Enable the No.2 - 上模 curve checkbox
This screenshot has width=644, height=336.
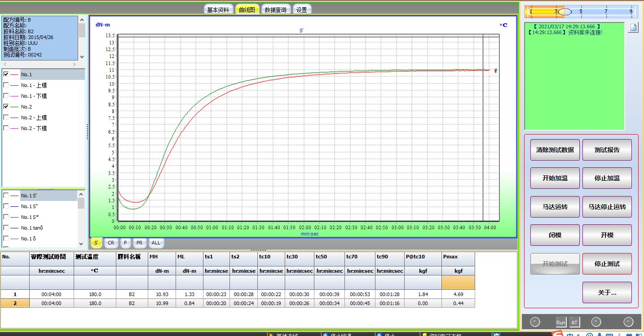(x=6, y=118)
